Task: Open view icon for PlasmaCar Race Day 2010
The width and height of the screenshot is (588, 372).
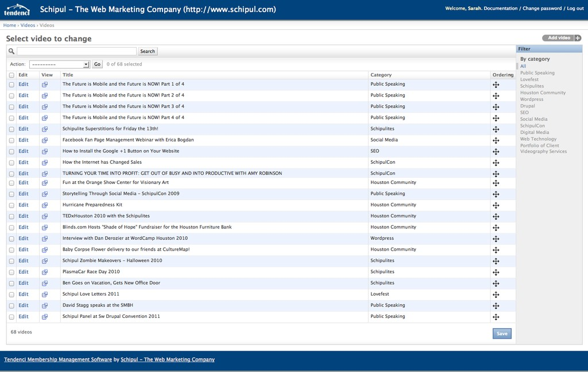Action: point(45,272)
